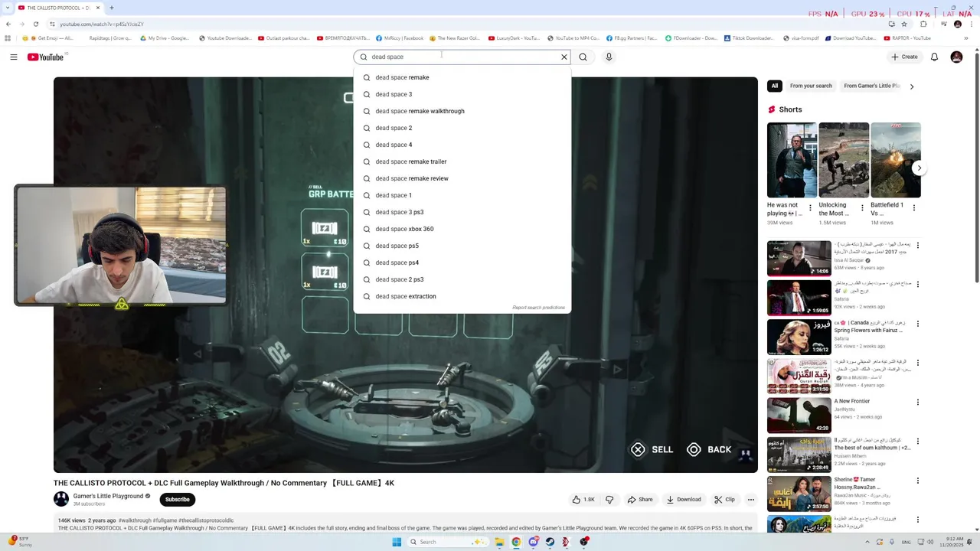Open options for 'Spring Flowers with Fairuz' video
Image resolution: width=980 pixels, height=551 pixels.
(917, 324)
